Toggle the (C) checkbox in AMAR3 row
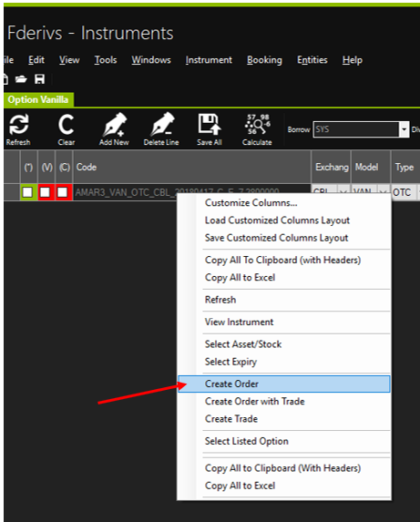The height and width of the screenshot is (522, 420). 63,192
